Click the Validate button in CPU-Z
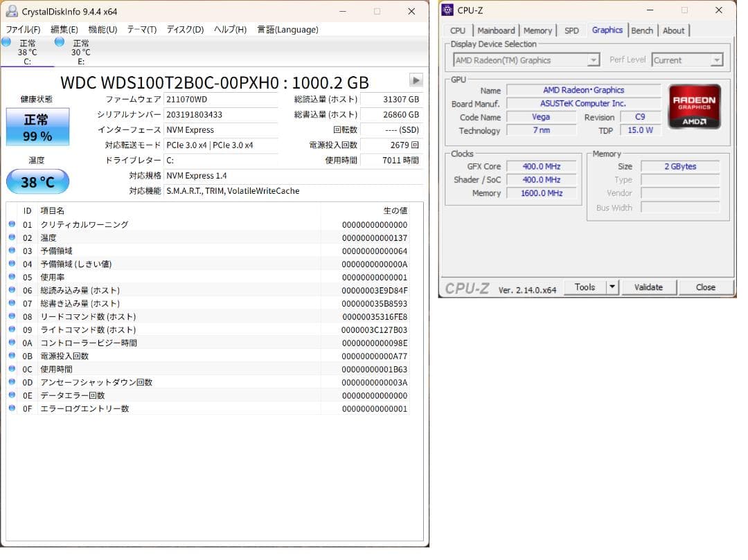 (648, 287)
